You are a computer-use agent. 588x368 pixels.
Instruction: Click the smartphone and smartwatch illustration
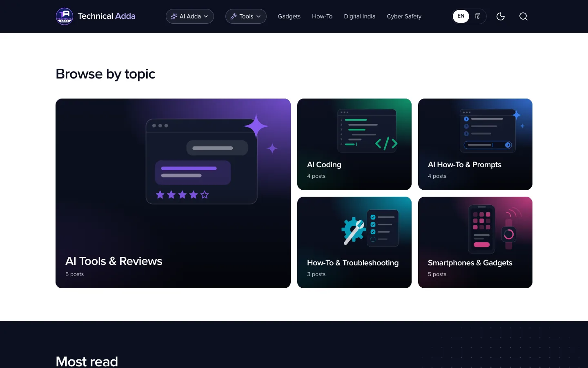click(x=494, y=229)
